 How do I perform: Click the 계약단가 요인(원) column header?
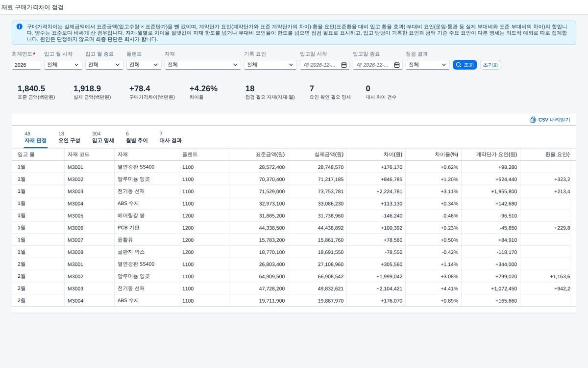pyautogui.click(x=490, y=155)
